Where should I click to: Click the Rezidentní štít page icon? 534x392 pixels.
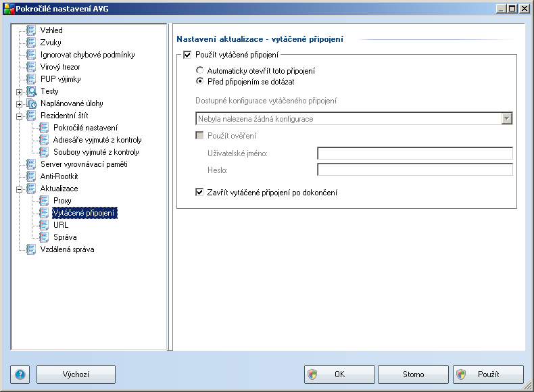coord(31,116)
